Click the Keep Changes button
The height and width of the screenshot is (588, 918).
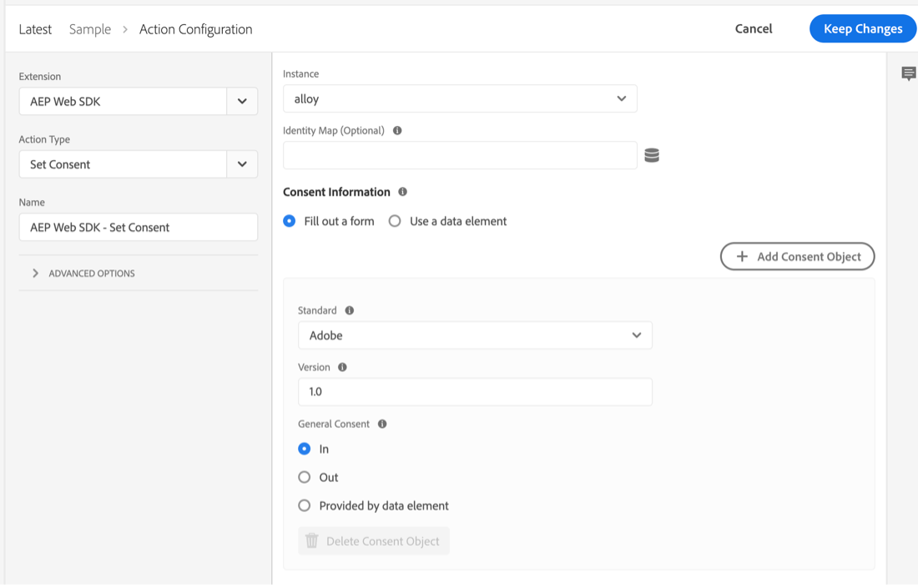[x=863, y=29]
